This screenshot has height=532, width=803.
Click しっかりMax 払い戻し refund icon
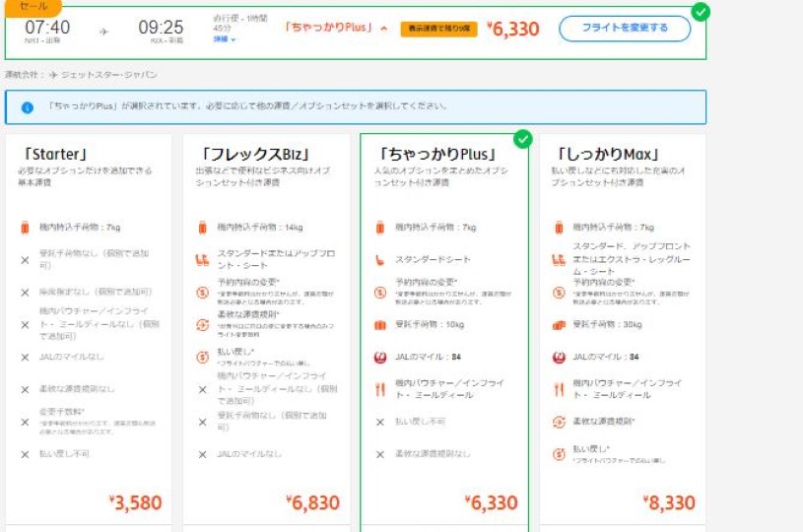[x=559, y=454]
